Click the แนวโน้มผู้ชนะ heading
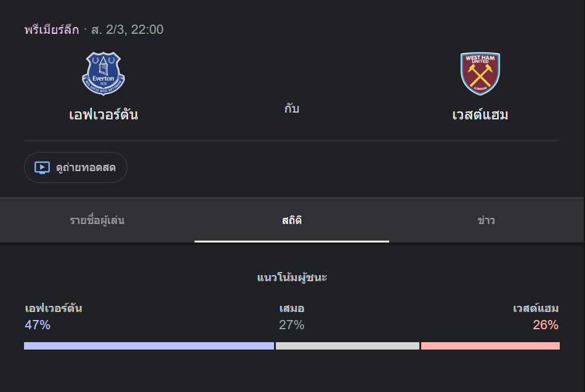 [x=292, y=278]
